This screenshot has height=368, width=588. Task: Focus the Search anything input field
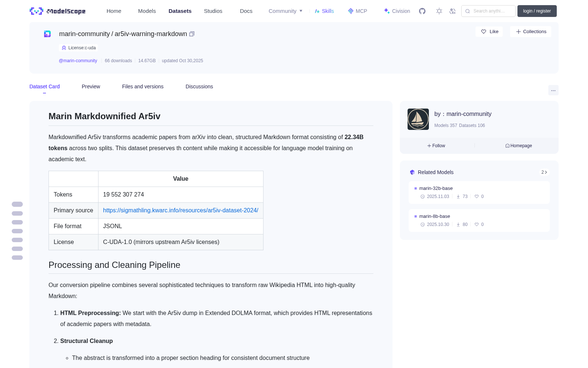488,11
